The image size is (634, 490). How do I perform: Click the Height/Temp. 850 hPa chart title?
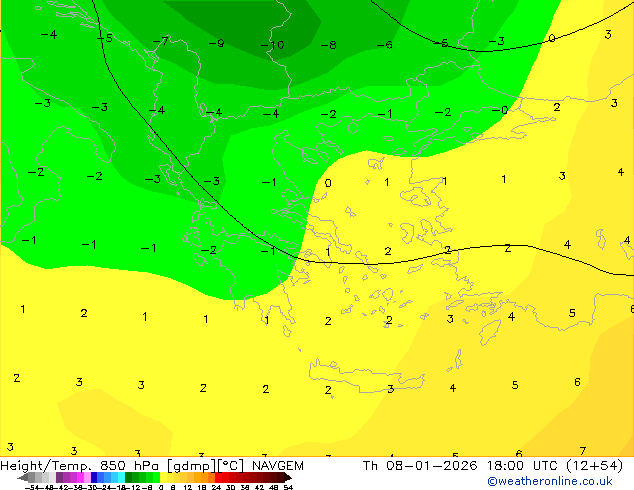[x=79, y=466]
